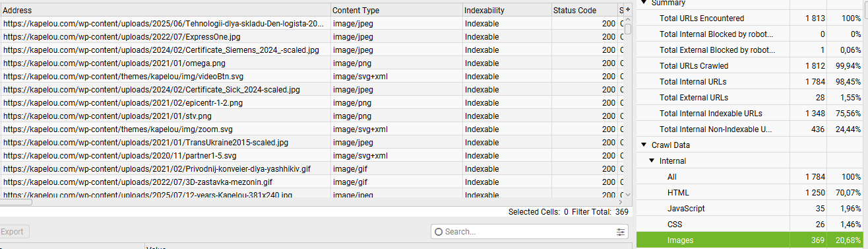Sort by the Status Code column header
The image size is (868, 249).
(584, 10)
